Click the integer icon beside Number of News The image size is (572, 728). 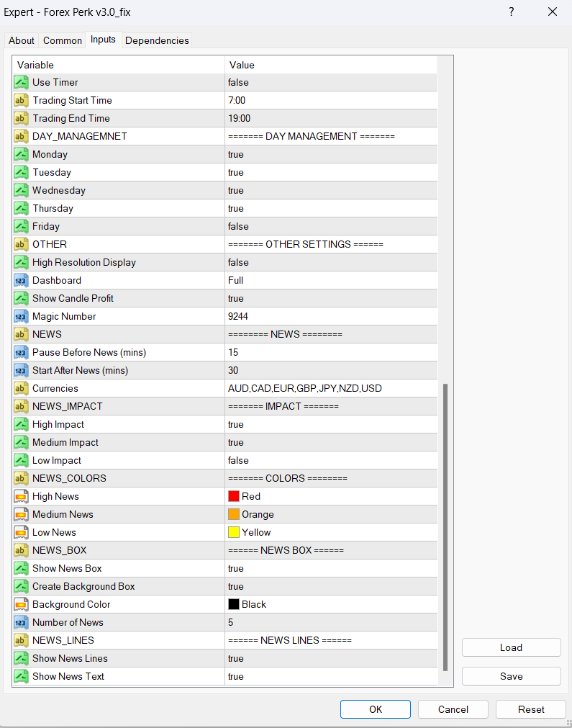click(x=22, y=622)
